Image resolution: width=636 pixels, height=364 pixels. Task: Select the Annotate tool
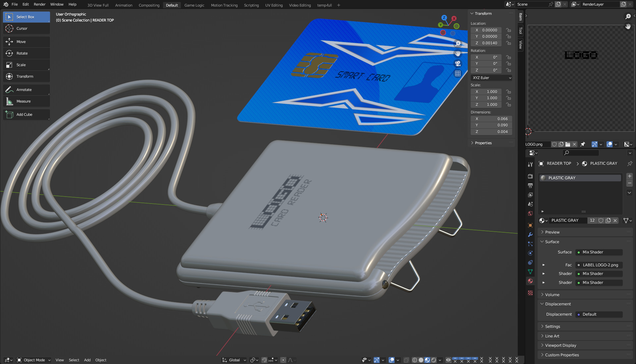pyautogui.click(x=26, y=90)
